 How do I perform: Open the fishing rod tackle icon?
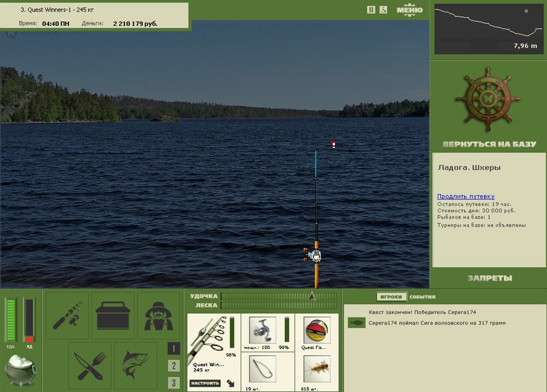[67, 316]
